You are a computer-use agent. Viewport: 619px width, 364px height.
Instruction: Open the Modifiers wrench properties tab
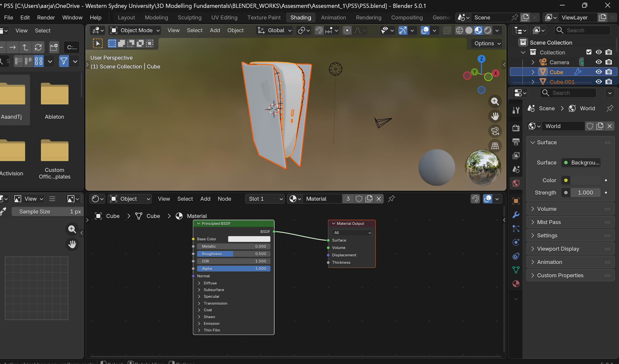coord(516,215)
